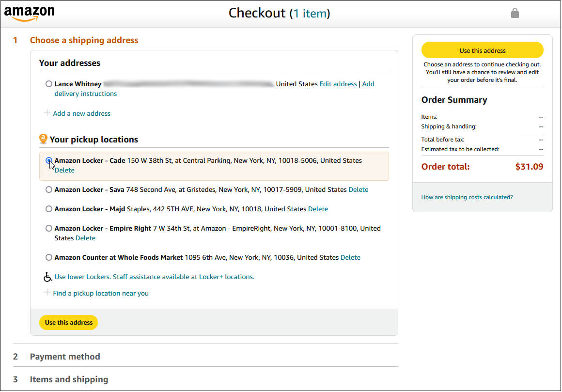Click Find a pickup location near you

[101, 294]
